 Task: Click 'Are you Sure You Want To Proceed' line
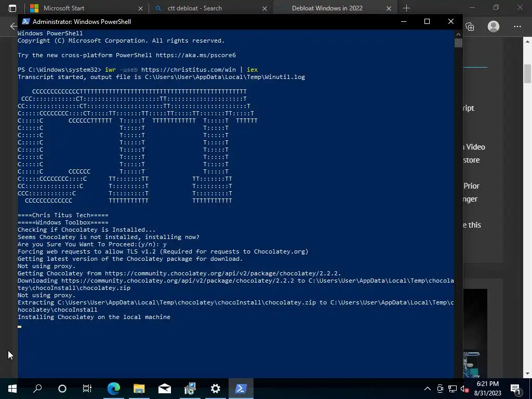(92, 244)
